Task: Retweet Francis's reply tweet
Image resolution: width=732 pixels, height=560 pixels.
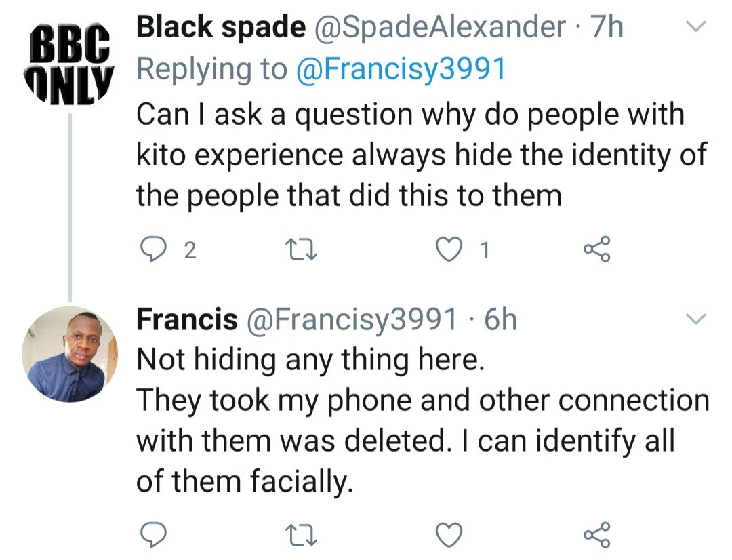Action: [302, 536]
